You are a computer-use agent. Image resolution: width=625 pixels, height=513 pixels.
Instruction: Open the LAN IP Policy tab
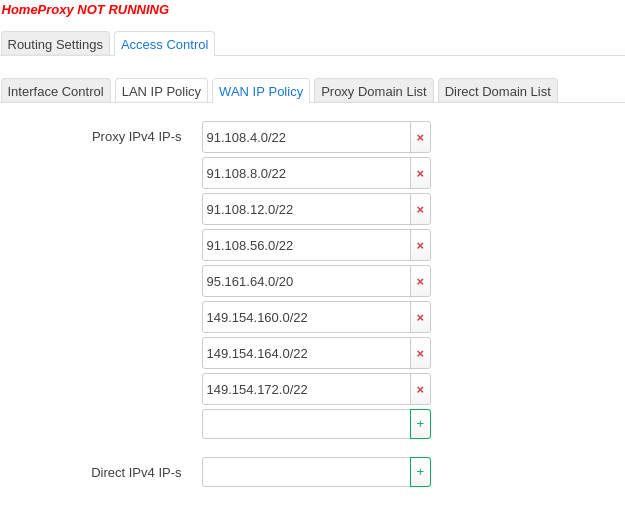[161, 91]
